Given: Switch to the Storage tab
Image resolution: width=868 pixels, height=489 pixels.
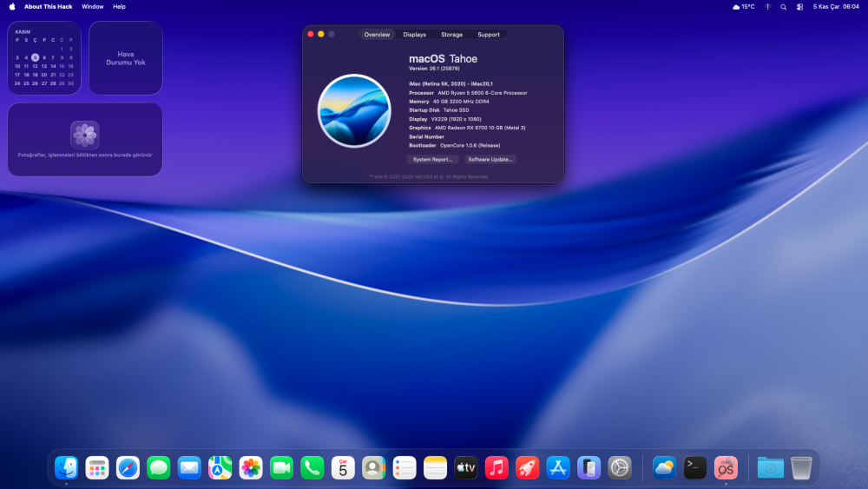Looking at the screenshot, I should (451, 35).
